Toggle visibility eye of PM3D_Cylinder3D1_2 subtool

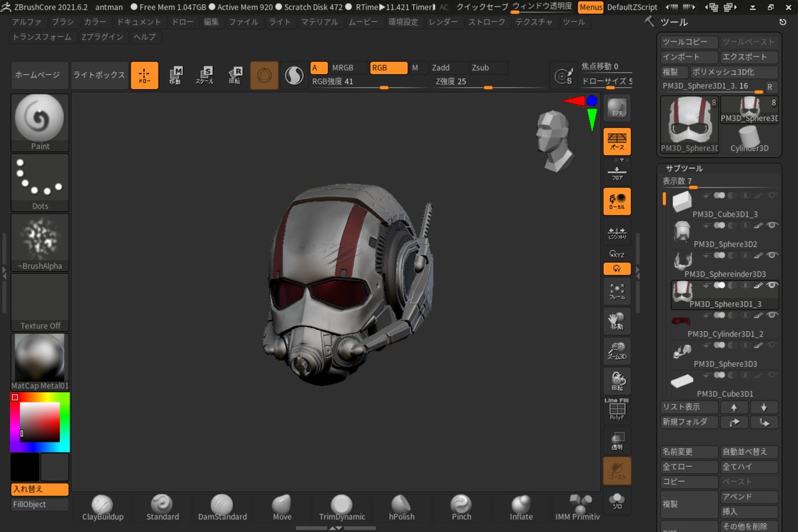pos(772,315)
